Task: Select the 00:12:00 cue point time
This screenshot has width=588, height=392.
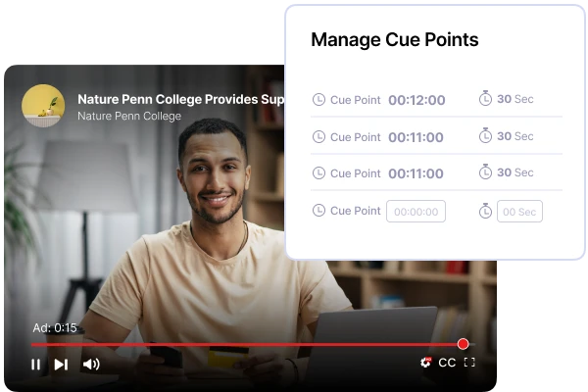Action: pyautogui.click(x=416, y=100)
